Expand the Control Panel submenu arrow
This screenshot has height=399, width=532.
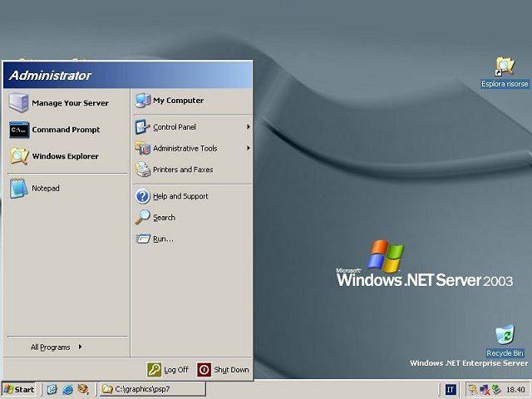click(249, 126)
